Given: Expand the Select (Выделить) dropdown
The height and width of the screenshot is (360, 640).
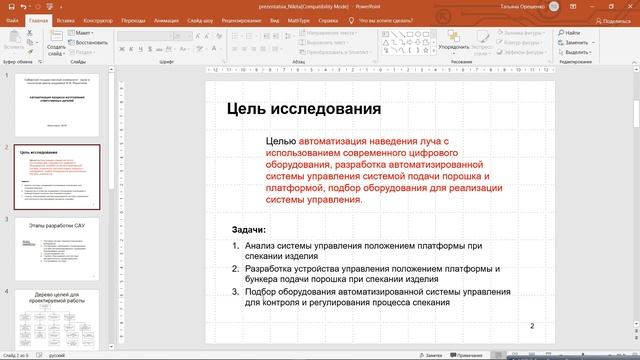Looking at the screenshot, I should [575, 52].
